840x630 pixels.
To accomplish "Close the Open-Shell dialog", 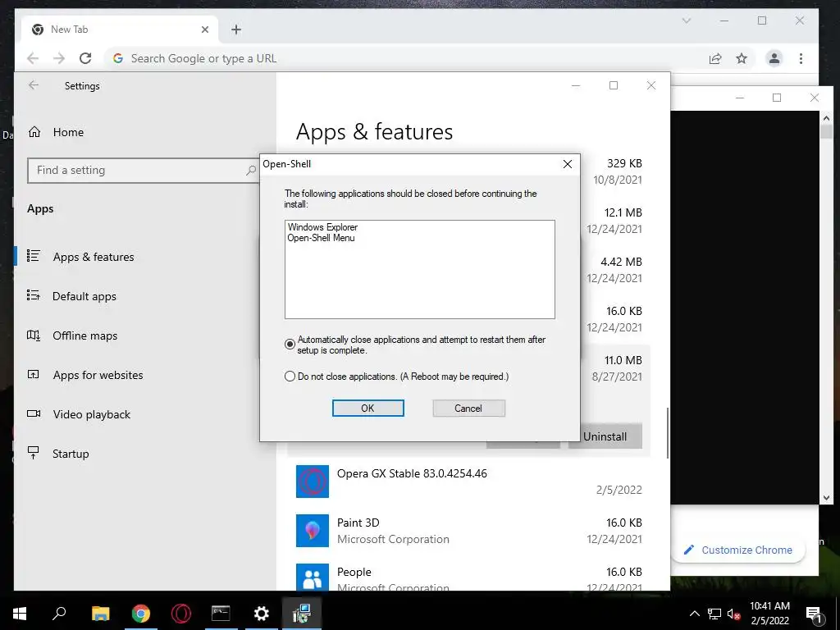I will pos(568,164).
